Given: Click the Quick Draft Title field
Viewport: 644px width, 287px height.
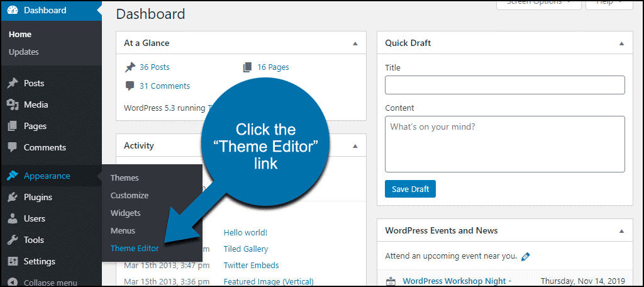Looking at the screenshot, I should (x=505, y=85).
